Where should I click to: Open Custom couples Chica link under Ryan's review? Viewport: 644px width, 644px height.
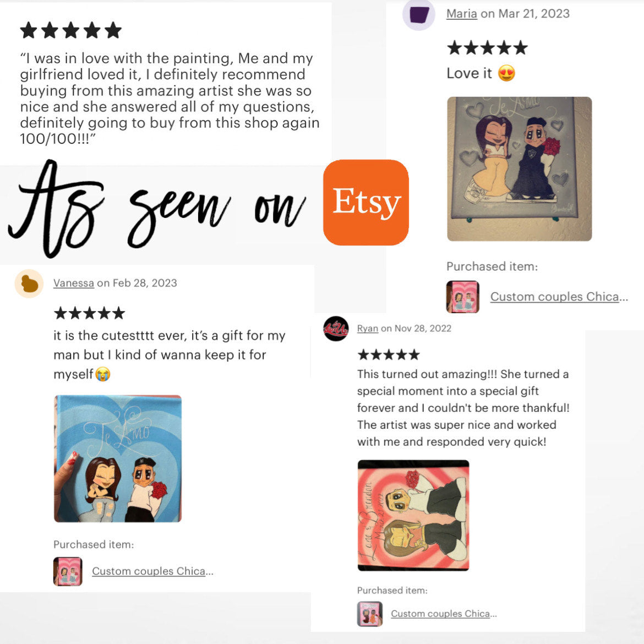[x=444, y=614]
